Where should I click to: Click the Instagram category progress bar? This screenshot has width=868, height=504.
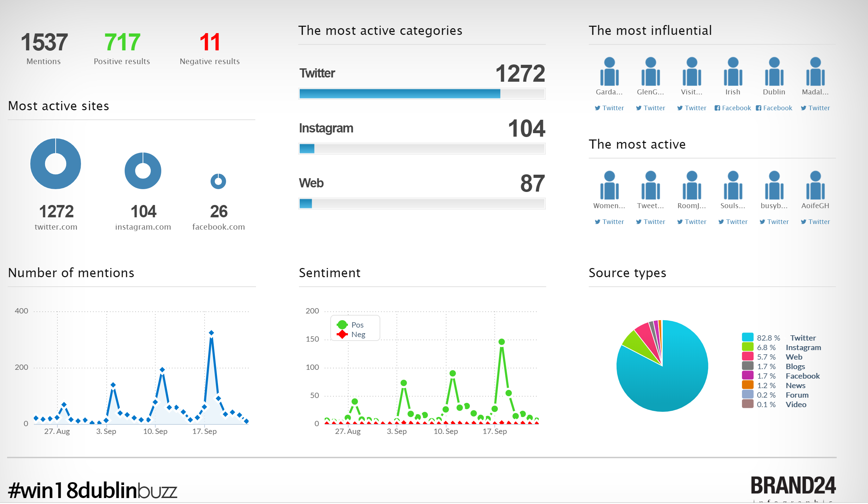(422, 149)
